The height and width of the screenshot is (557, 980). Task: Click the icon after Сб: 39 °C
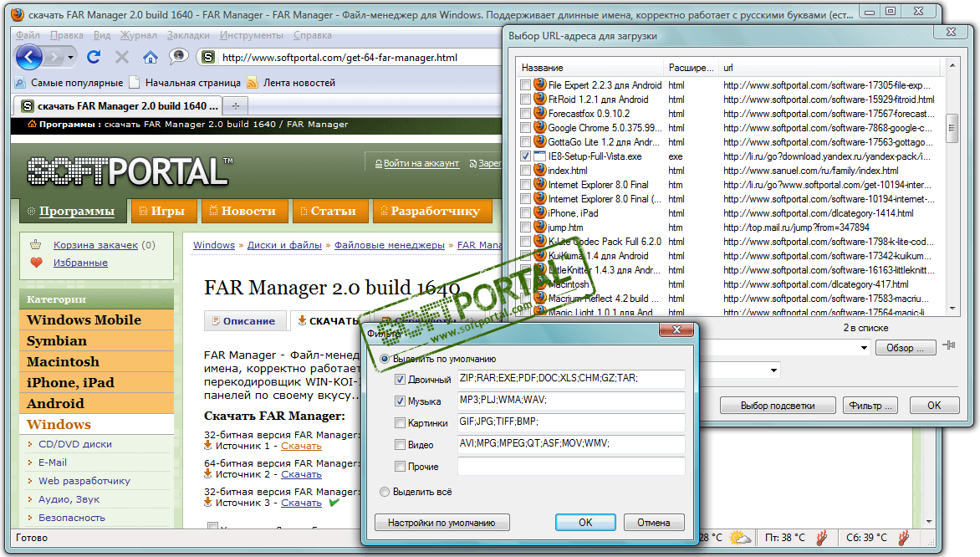point(904,538)
